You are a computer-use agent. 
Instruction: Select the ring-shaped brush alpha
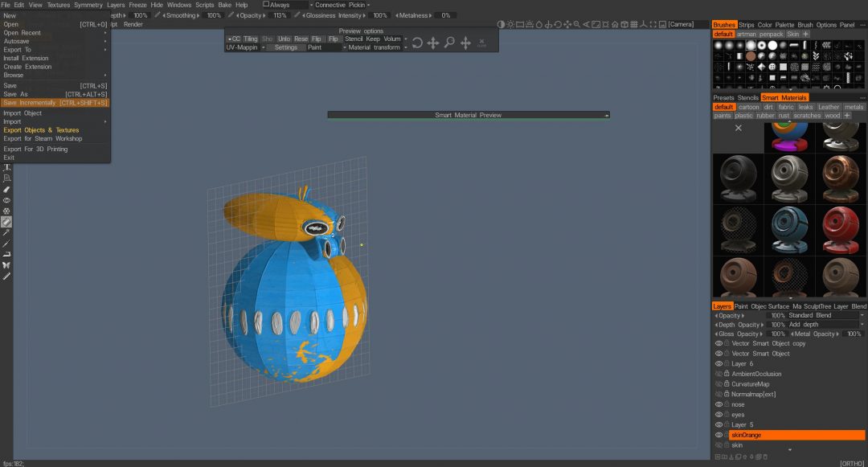point(762,45)
